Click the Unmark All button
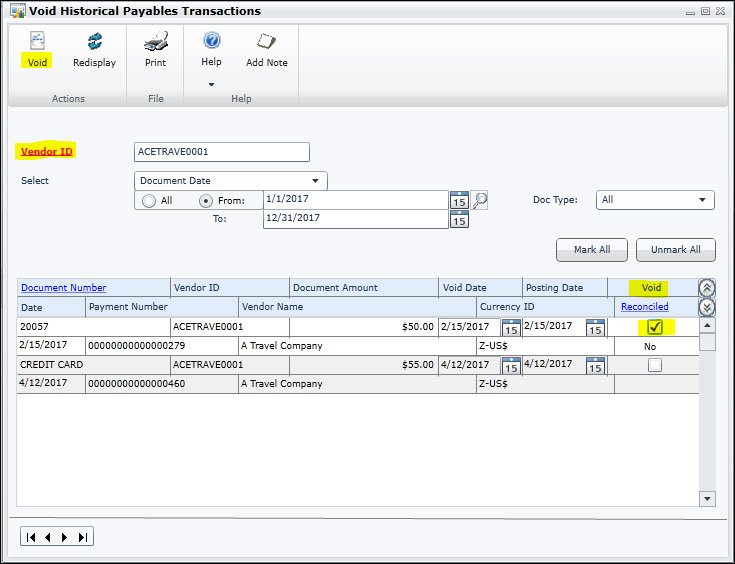The height and width of the screenshot is (564, 735). (x=675, y=250)
